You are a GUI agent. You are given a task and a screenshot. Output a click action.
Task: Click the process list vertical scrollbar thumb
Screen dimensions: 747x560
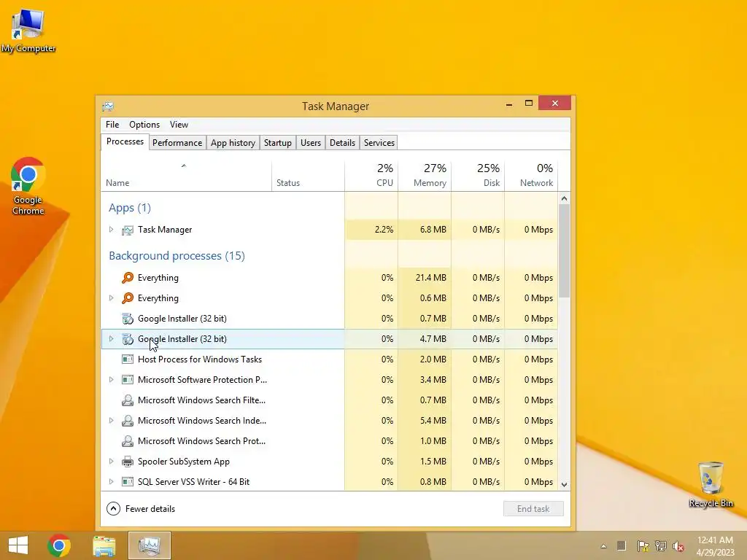point(564,251)
